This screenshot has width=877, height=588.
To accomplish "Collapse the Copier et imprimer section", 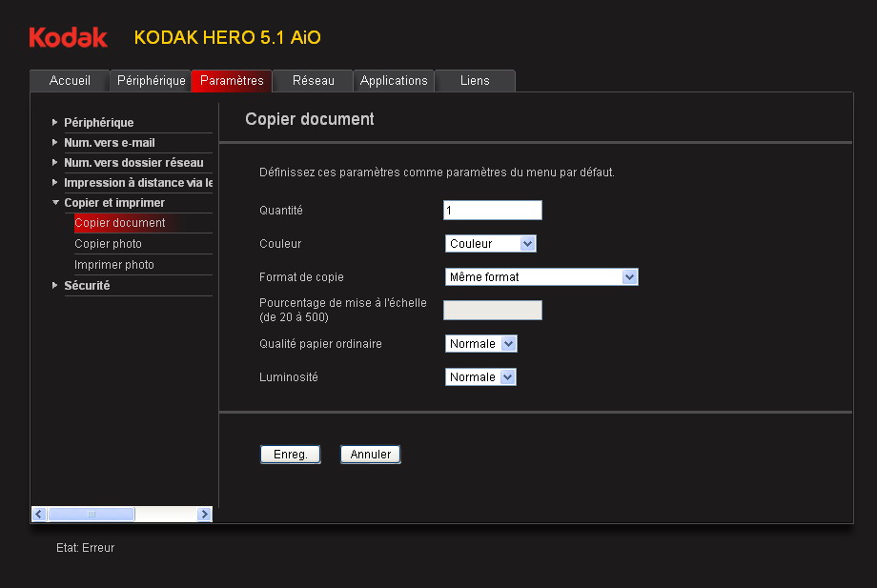I will [x=113, y=203].
